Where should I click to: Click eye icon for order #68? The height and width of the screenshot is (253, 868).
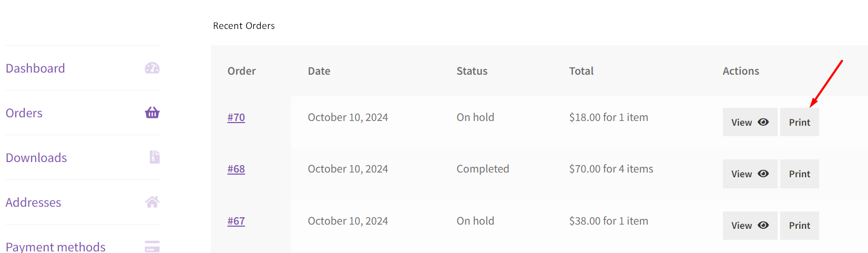(x=763, y=174)
